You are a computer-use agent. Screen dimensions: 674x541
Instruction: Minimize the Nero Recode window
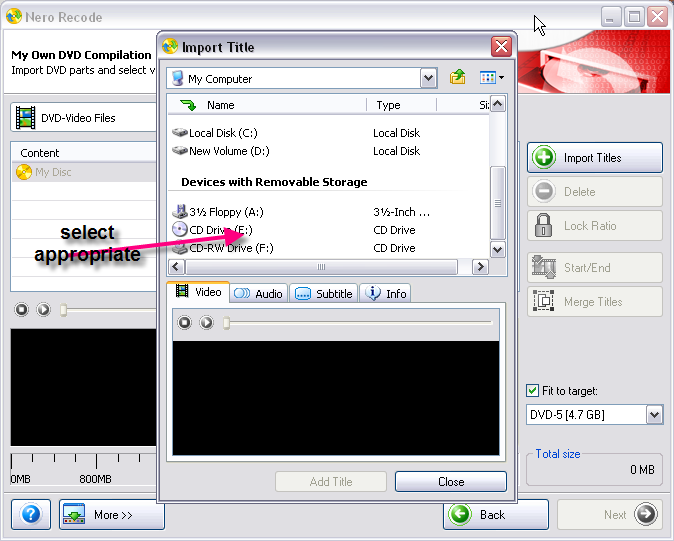tap(610, 17)
